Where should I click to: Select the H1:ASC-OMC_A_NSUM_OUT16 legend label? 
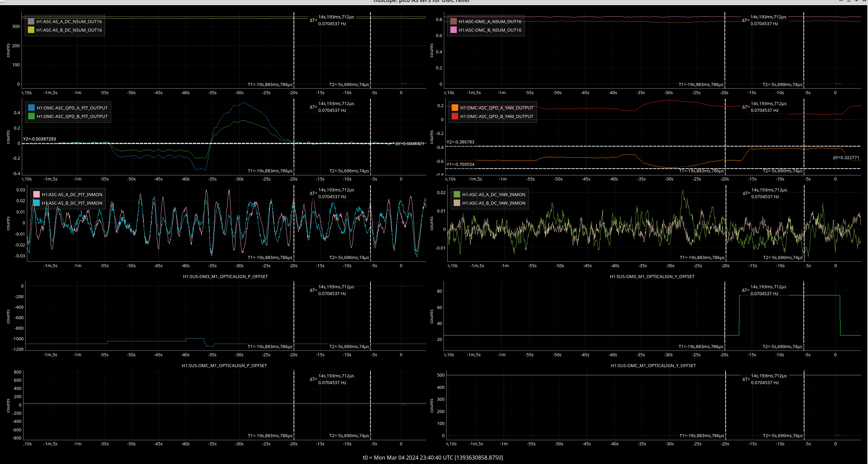pos(490,21)
